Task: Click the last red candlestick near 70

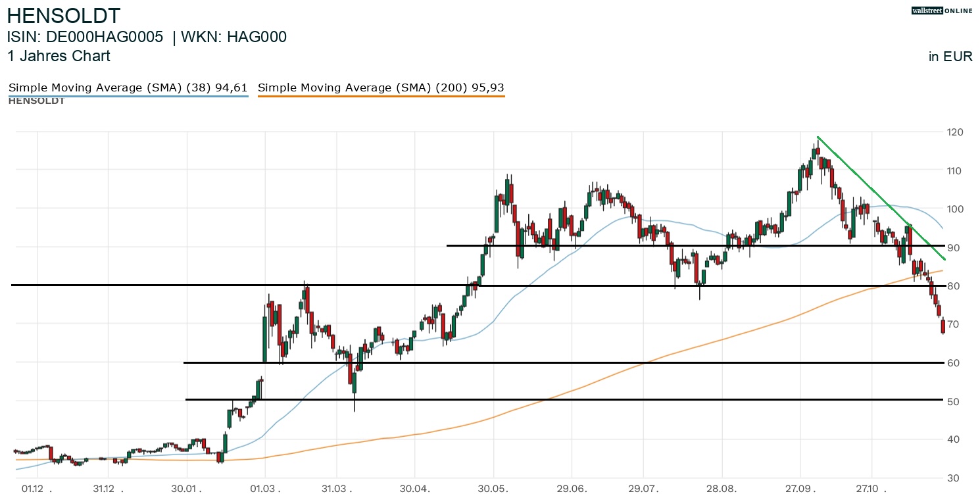Action: coord(943,326)
